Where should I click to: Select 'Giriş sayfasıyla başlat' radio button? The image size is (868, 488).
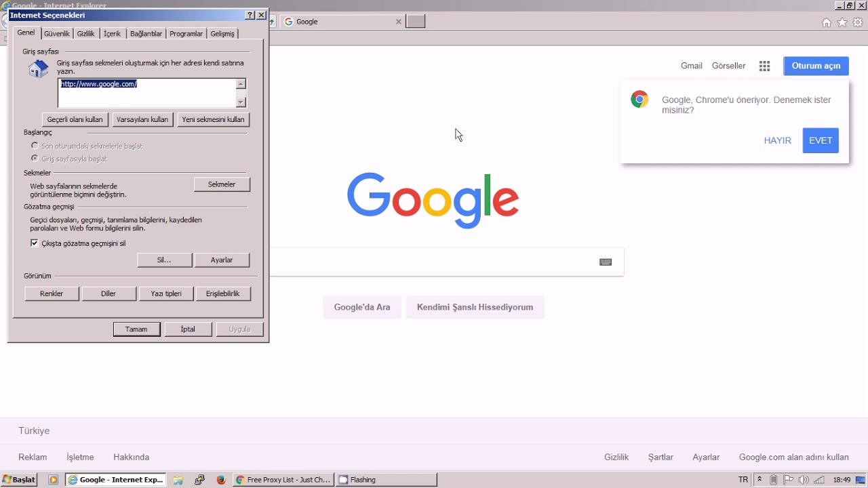(35, 159)
